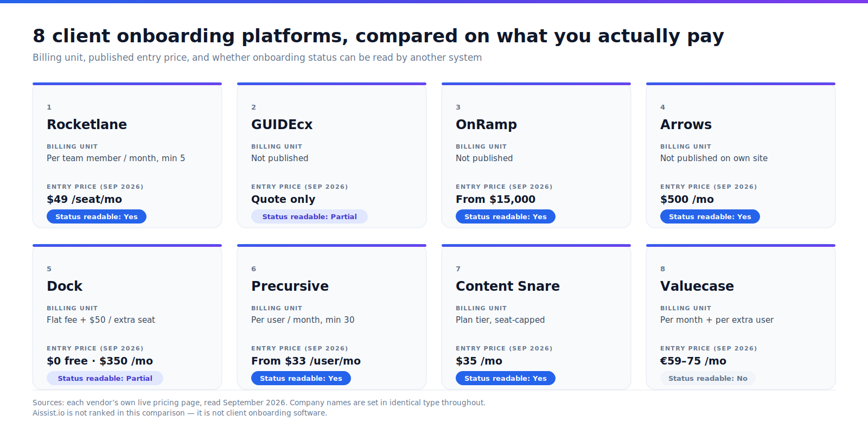The image size is (868, 434).
Task: Open the Precursive card heading
Action: coord(290,286)
